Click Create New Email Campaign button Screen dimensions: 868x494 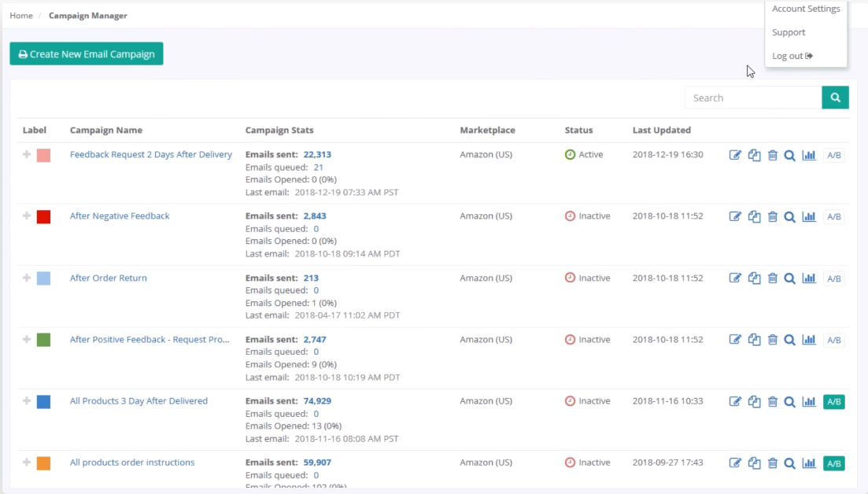87,53
